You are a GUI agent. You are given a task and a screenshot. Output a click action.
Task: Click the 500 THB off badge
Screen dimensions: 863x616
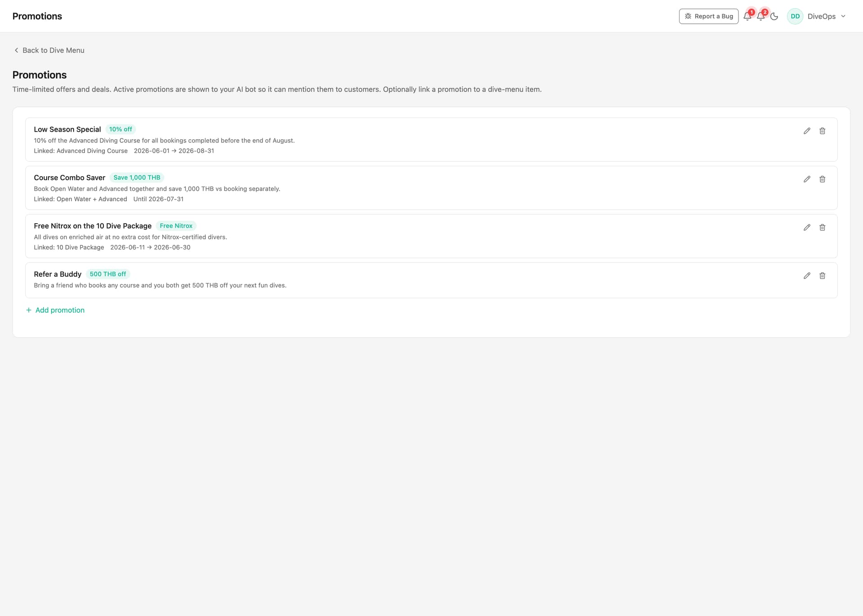click(x=108, y=274)
